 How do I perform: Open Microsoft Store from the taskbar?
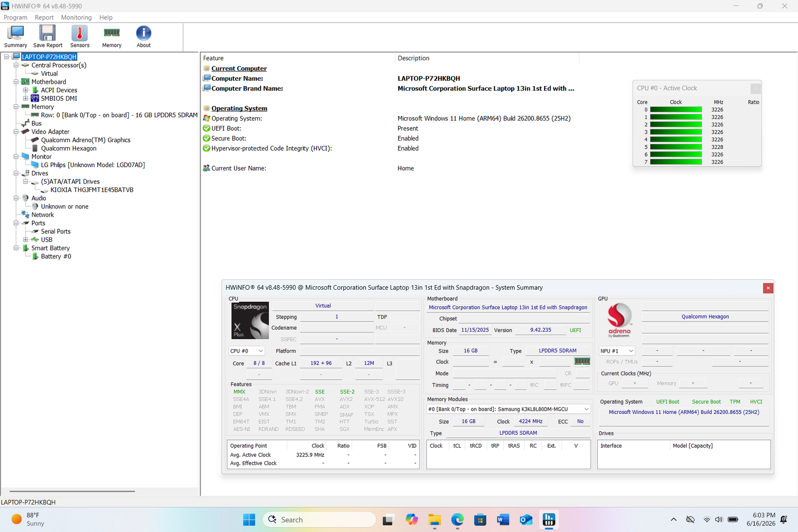[480, 520]
